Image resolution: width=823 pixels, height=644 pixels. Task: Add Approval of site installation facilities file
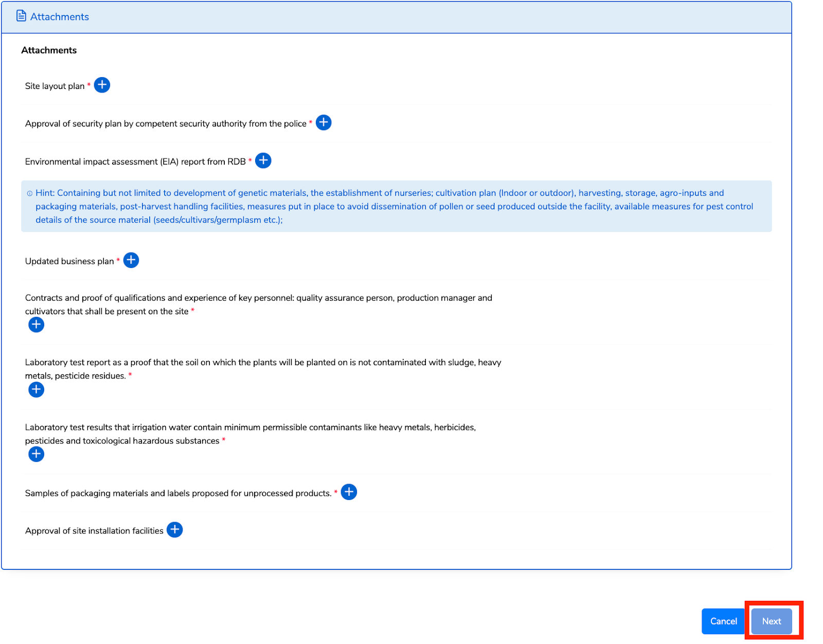tap(175, 530)
